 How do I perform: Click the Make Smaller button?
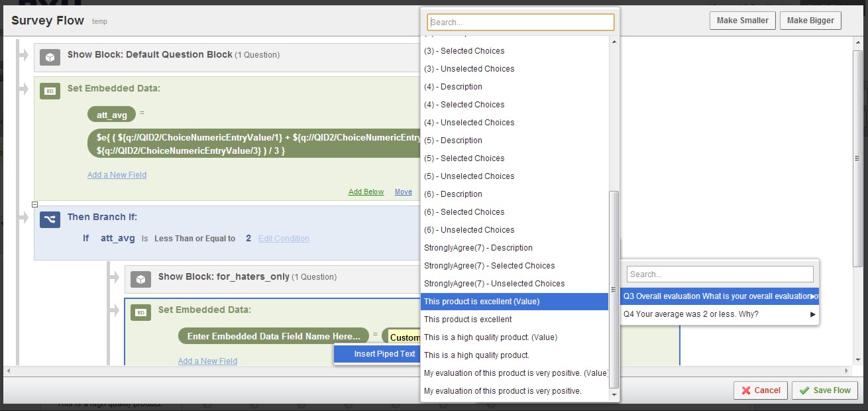pos(742,21)
